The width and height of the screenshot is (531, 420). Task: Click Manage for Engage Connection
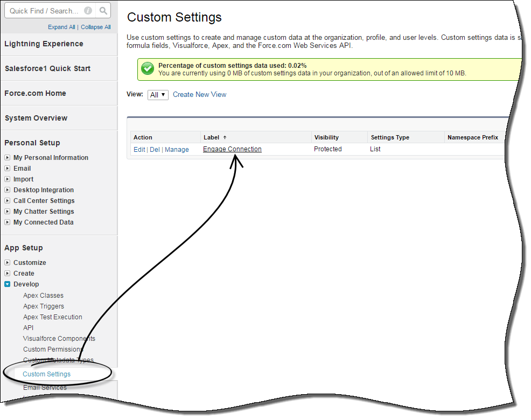point(177,150)
